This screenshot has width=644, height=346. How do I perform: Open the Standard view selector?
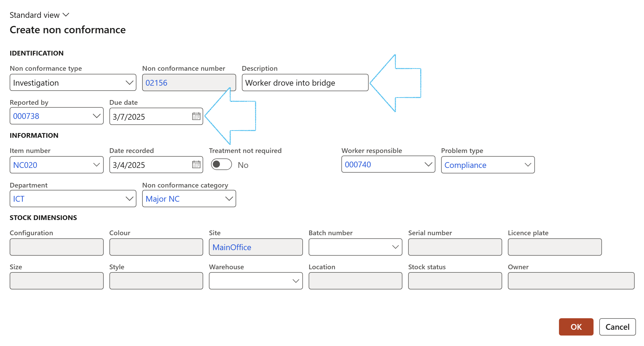click(x=39, y=15)
